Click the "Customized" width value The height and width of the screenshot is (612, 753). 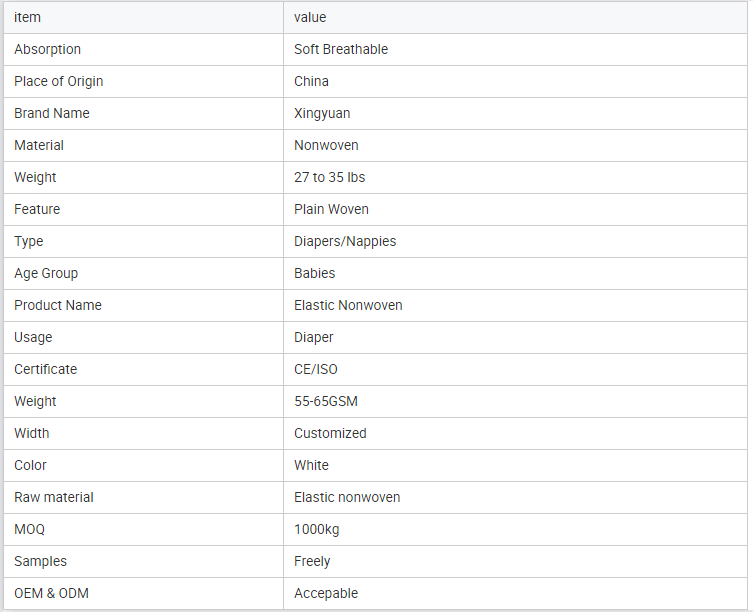click(x=330, y=433)
